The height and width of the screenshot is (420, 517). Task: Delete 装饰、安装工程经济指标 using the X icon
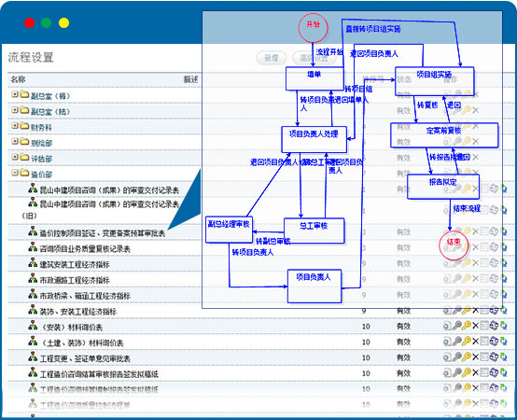[x=475, y=311]
